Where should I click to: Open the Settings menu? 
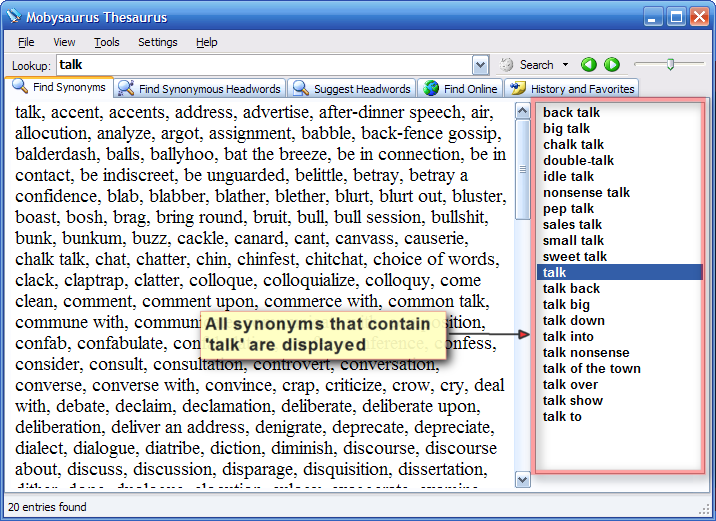tap(158, 42)
